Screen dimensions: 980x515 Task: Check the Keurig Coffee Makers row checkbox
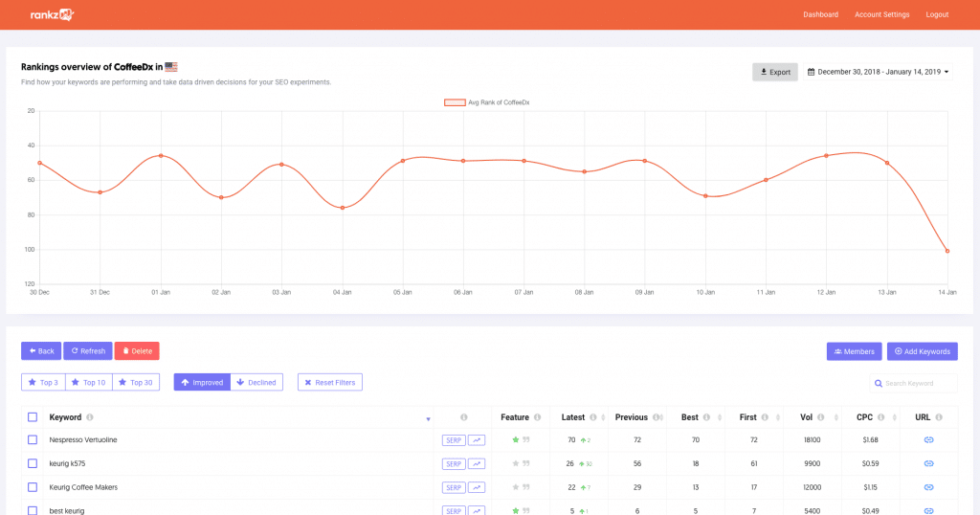pos(33,487)
